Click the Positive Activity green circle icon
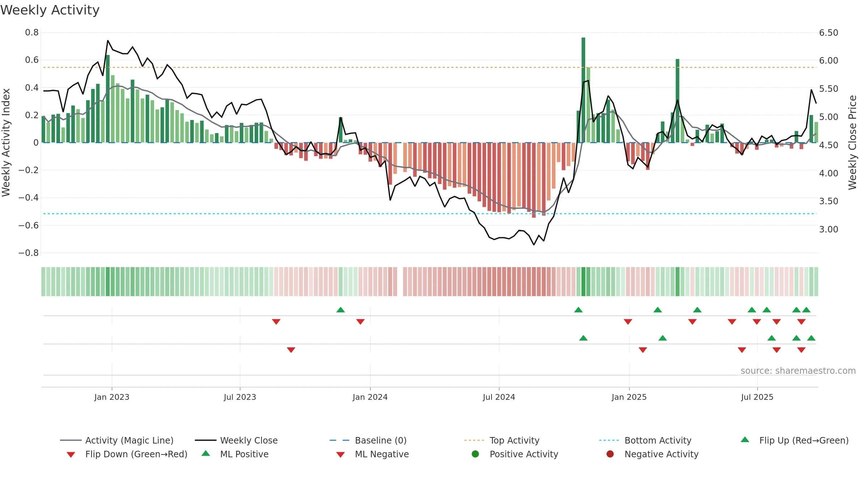 click(x=475, y=454)
